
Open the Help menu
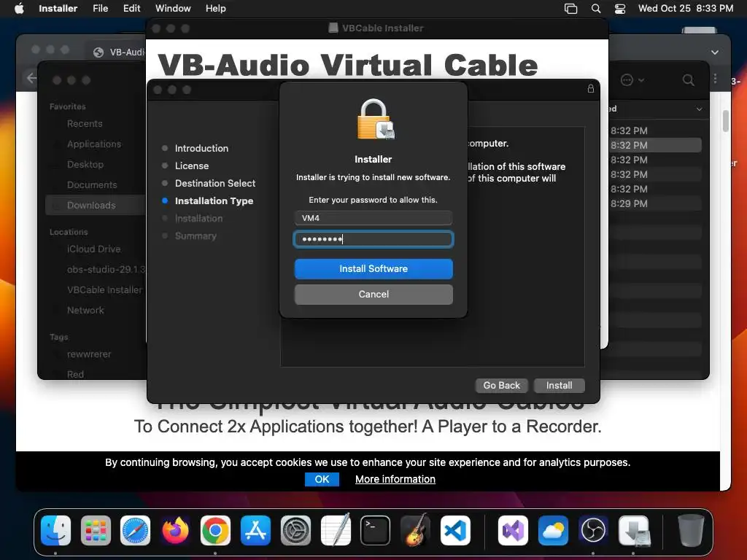pyautogui.click(x=216, y=8)
